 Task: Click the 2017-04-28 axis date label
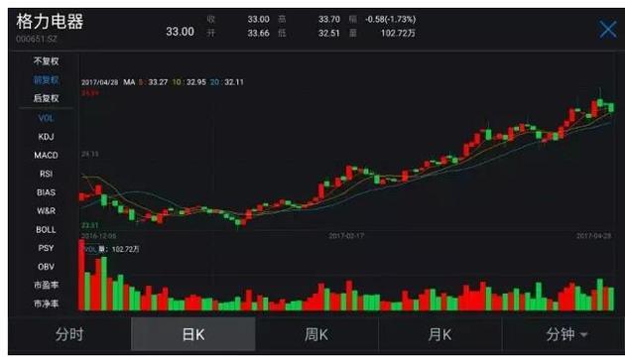(593, 236)
